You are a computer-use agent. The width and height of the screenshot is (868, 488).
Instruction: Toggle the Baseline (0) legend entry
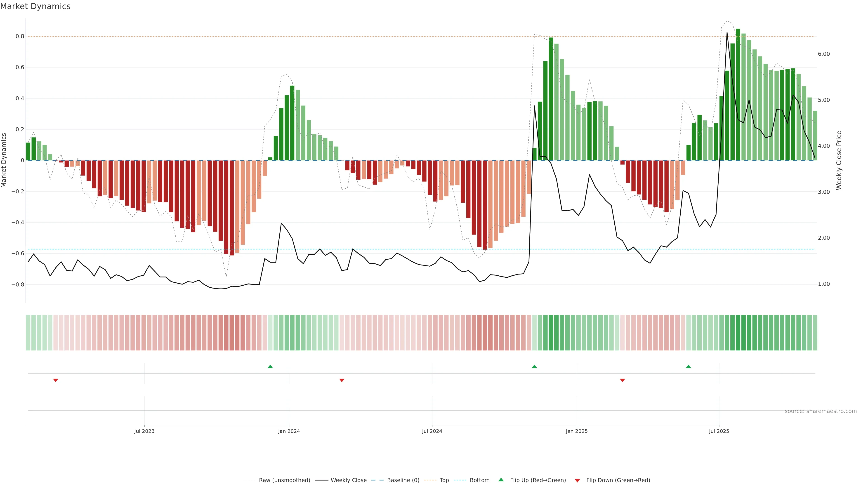[403, 480]
